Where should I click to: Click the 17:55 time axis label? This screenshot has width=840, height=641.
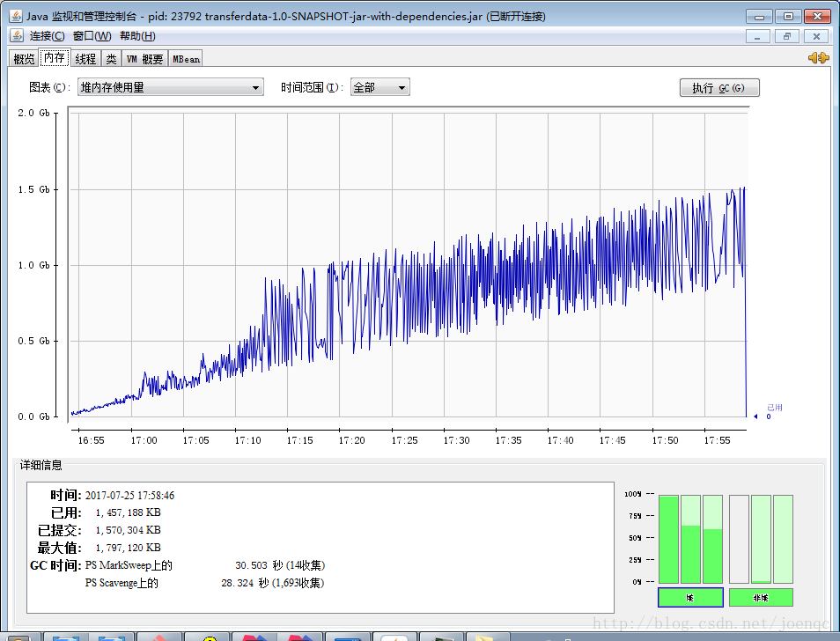point(717,440)
